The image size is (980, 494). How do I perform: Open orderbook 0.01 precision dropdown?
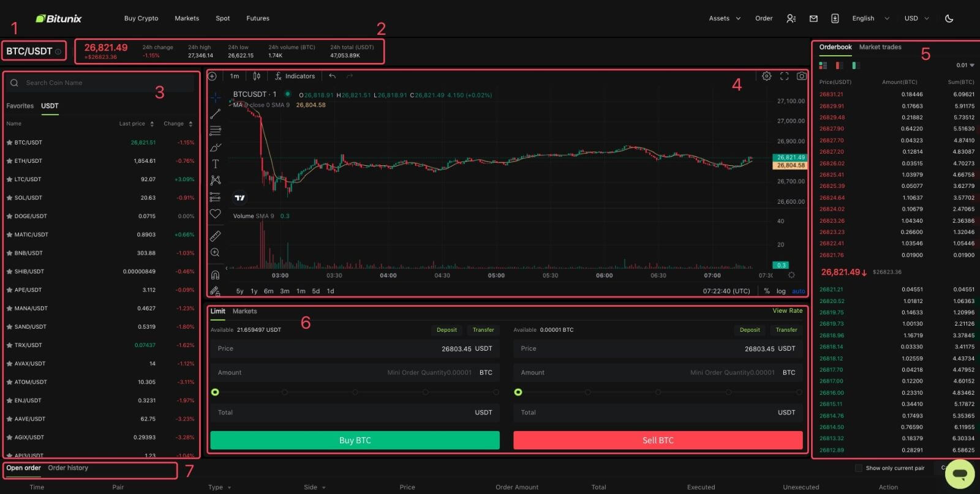pyautogui.click(x=965, y=65)
